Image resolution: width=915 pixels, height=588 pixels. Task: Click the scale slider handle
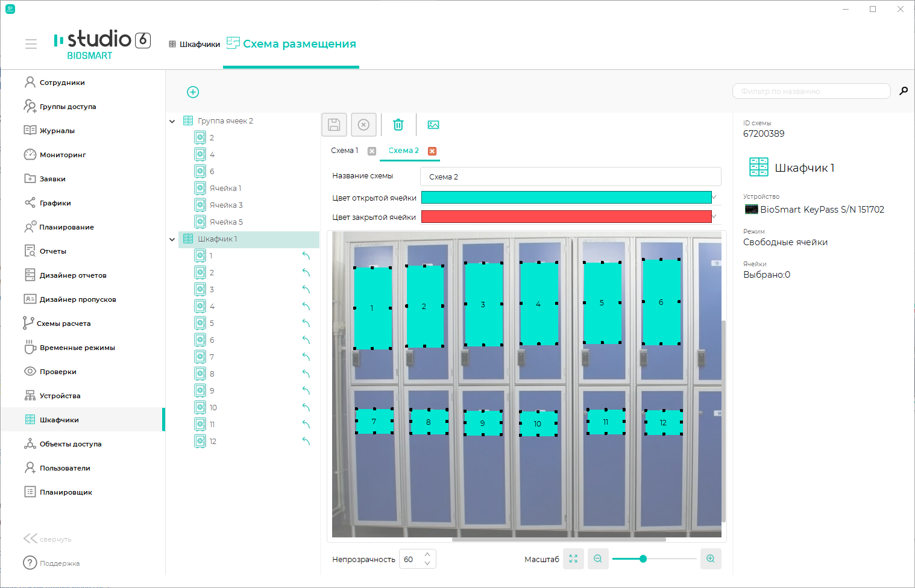pyautogui.click(x=643, y=558)
